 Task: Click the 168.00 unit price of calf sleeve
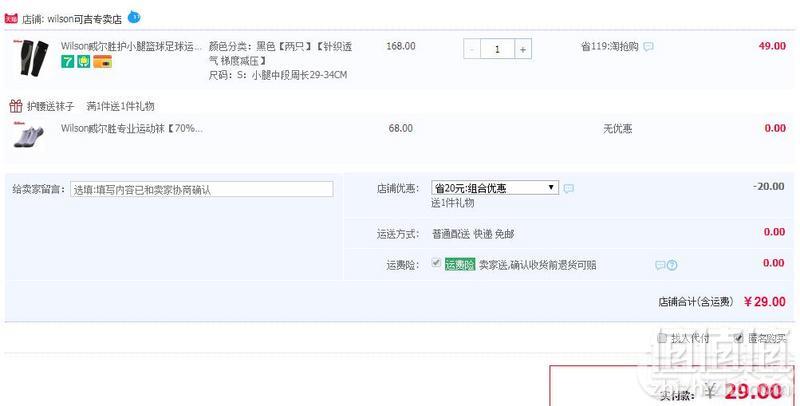[x=401, y=46]
